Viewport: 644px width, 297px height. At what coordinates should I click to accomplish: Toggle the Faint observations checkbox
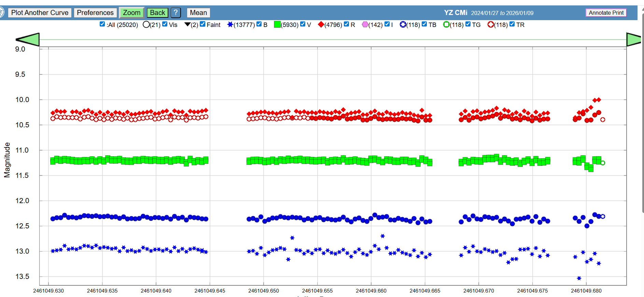[x=202, y=24]
